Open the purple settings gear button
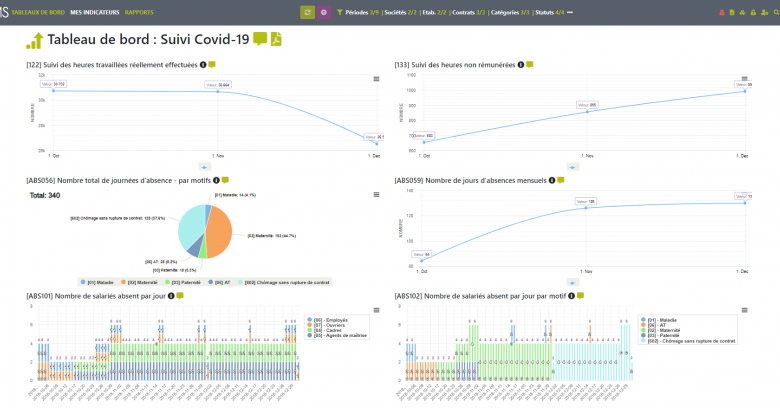The image size is (780, 408). point(323,12)
